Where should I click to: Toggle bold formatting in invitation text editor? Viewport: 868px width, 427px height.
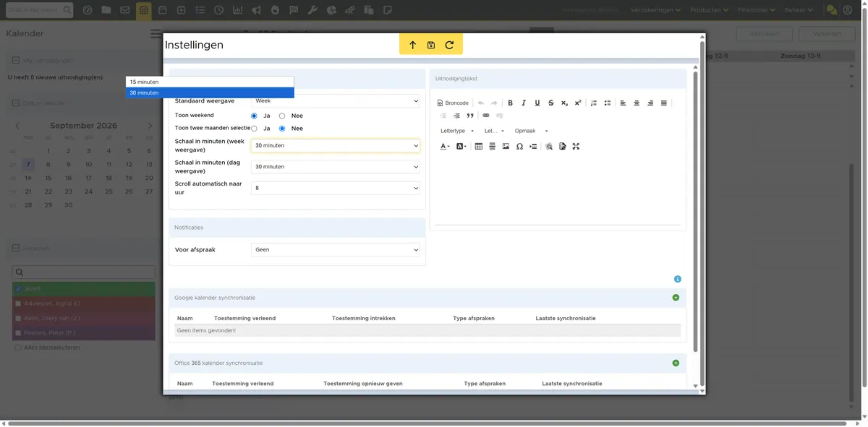[510, 103]
